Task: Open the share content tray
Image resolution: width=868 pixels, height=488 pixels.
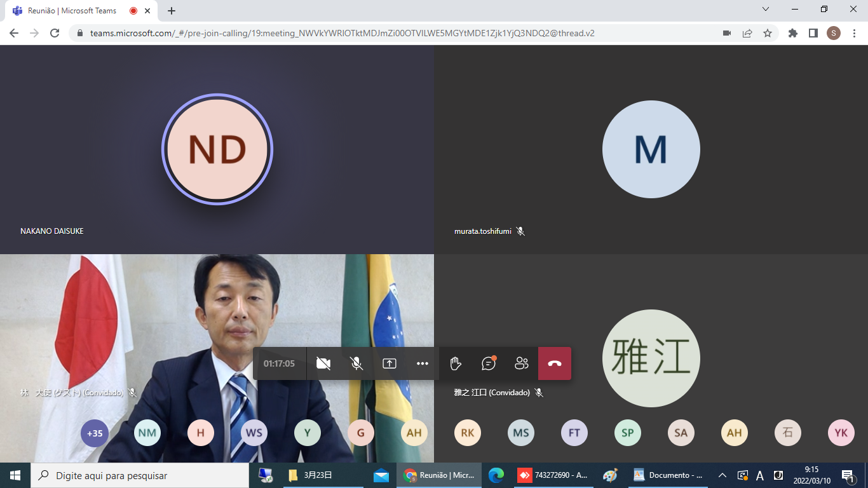Action: coord(390,363)
